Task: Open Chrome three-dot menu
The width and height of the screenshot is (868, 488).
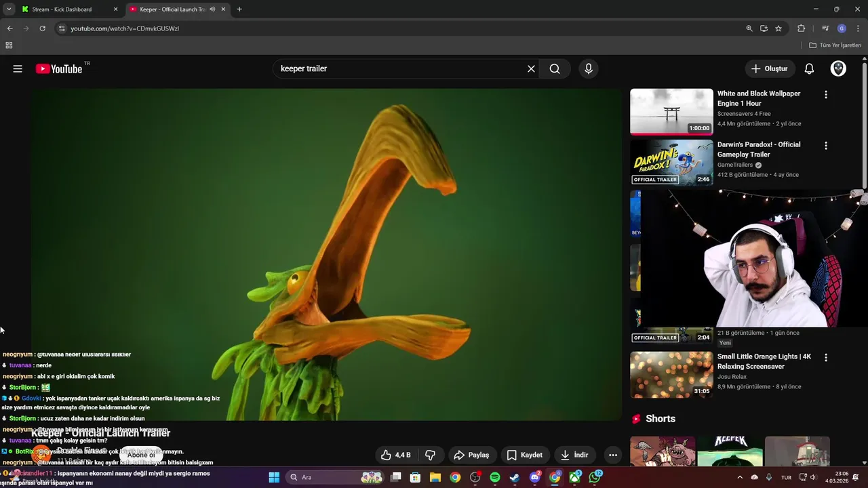Action: (x=858, y=28)
